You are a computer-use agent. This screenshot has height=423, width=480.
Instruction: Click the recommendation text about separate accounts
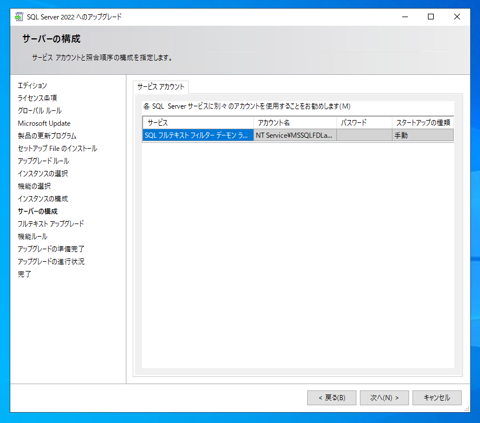[247, 106]
